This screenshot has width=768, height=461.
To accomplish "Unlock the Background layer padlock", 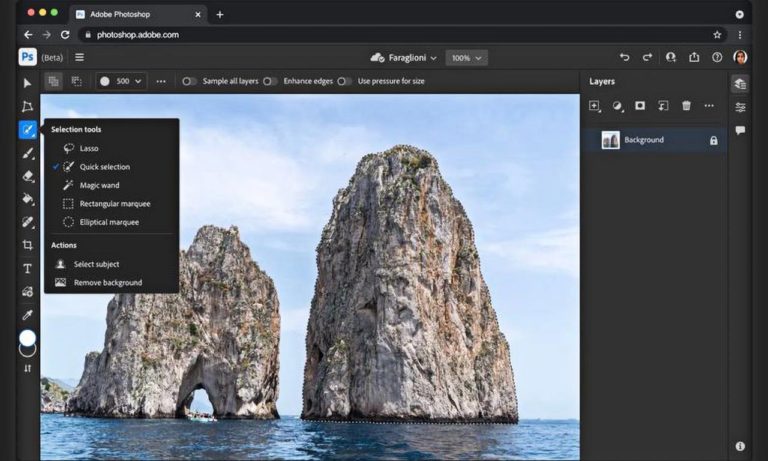I will point(714,141).
